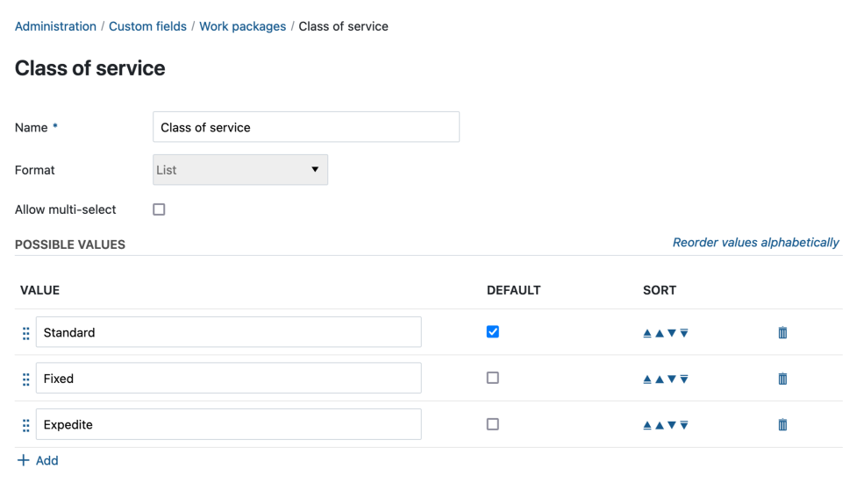The width and height of the screenshot is (857, 504).
Task: Remove the Expedite value via trash icon
Action: click(x=782, y=425)
